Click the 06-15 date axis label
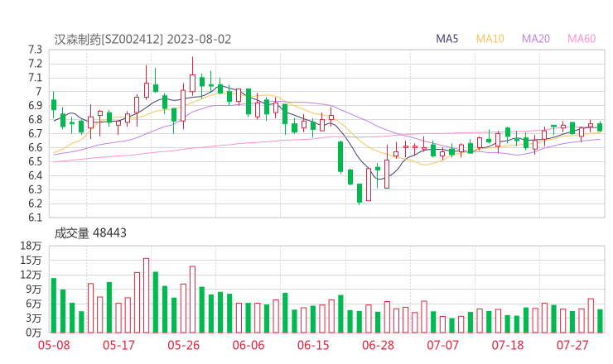Image resolution: width=613 pixels, height=364 pixels. pyautogui.click(x=313, y=345)
